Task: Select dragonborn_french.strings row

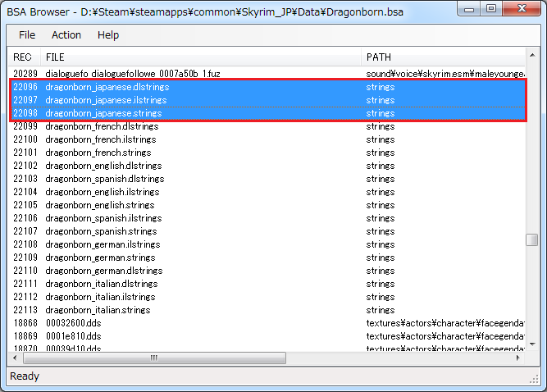Action: [x=267, y=153]
